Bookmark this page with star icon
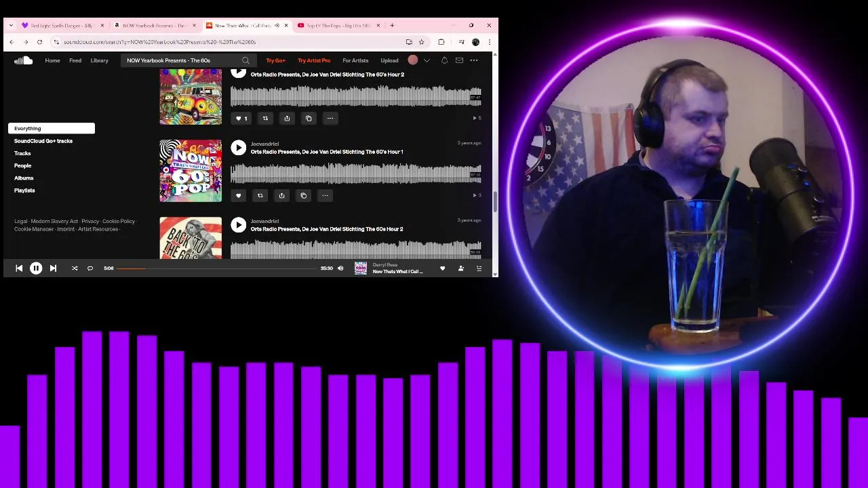The image size is (868, 488). pos(421,42)
